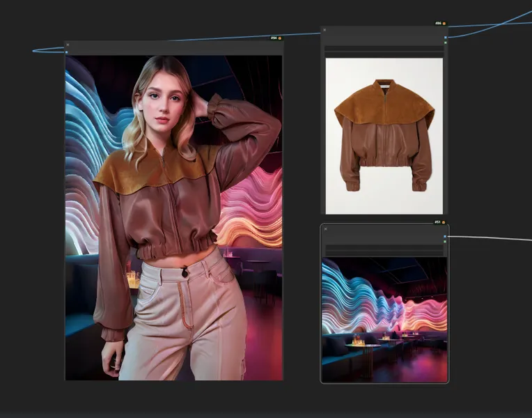Collapse the nightclub background node

[x=325, y=229]
